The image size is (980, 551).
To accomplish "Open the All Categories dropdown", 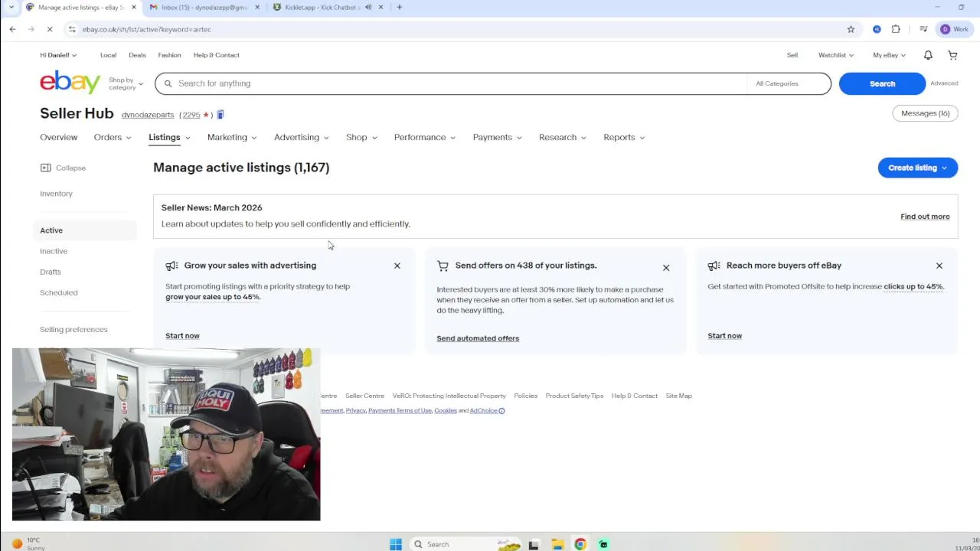I will (x=788, y=83).
